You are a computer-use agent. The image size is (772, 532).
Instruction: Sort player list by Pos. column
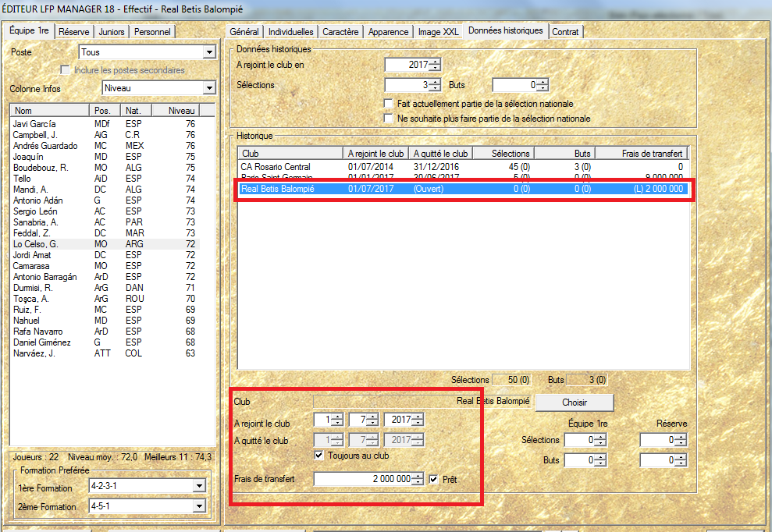click(x=105, y=111)
